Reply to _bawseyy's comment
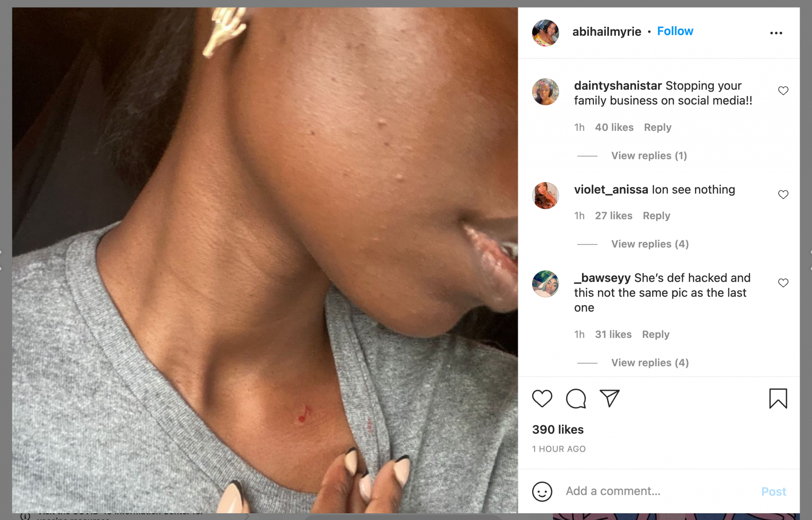Screen dimensions: 812x520 [656, 334]
